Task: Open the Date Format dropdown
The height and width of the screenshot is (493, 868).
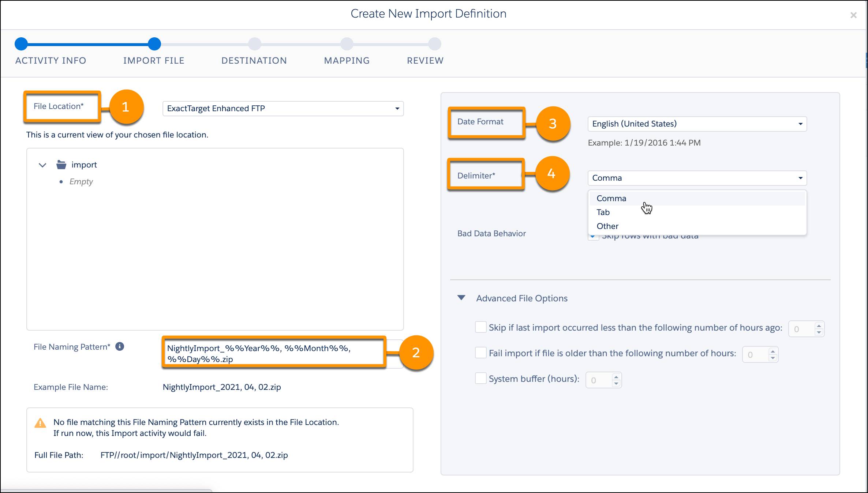Action: 696,123
